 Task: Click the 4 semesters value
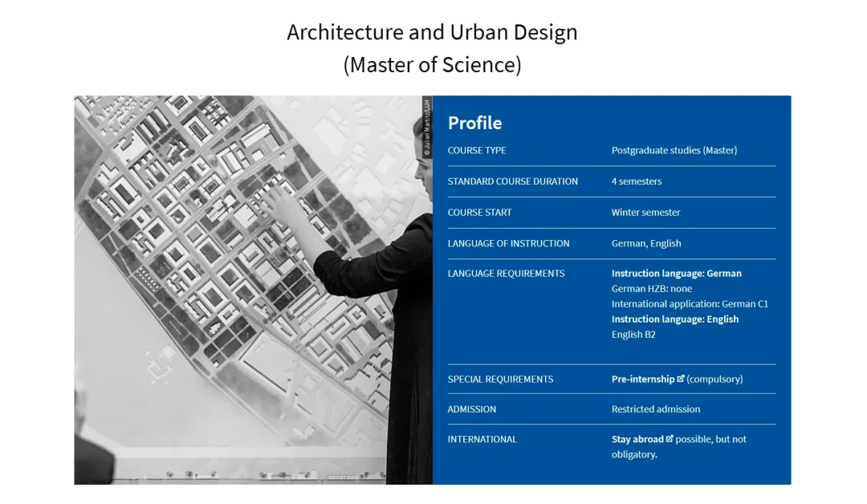(637, 181)
